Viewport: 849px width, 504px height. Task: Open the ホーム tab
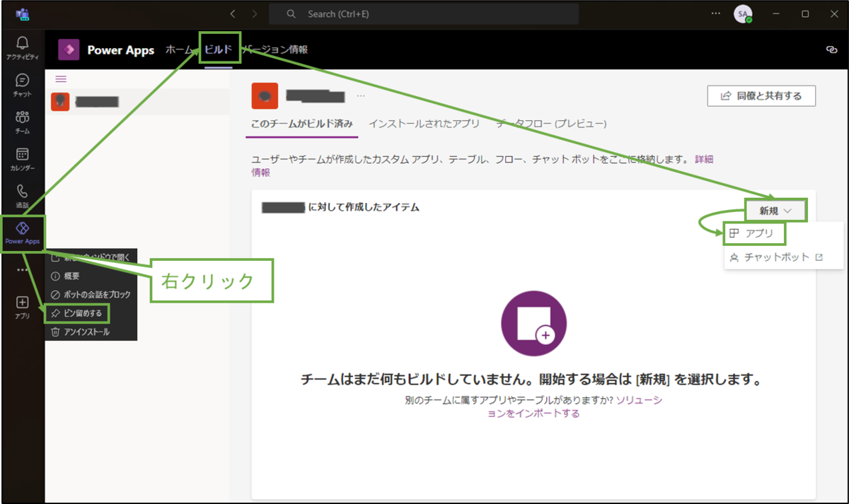[x=178, y=49]
